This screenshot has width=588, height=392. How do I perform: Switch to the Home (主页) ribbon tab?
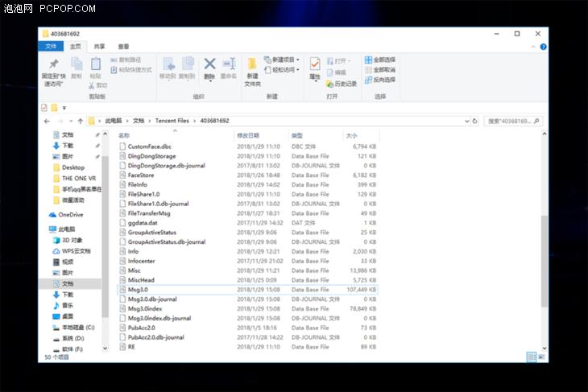(76, 47)
